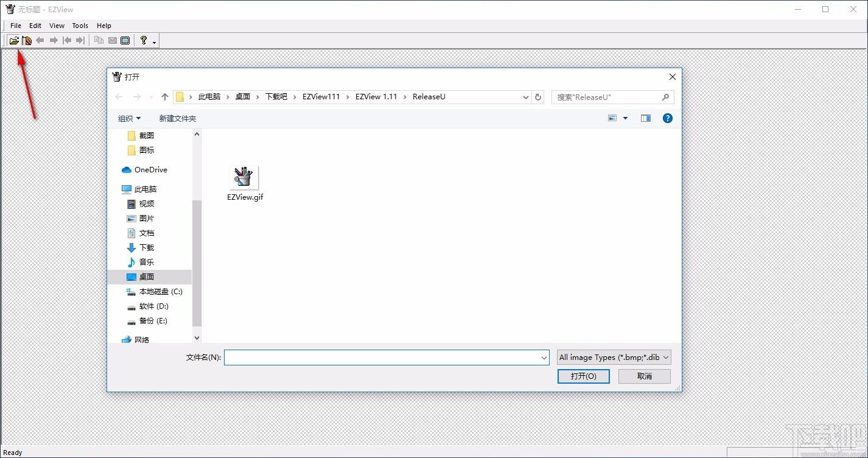Click the change view icon
This screenshot has width=868, height=458.
(612, 118)
